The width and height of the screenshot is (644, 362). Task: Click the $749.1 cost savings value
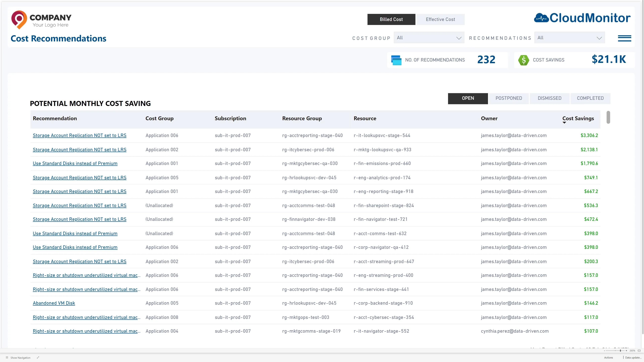point(591,178)
